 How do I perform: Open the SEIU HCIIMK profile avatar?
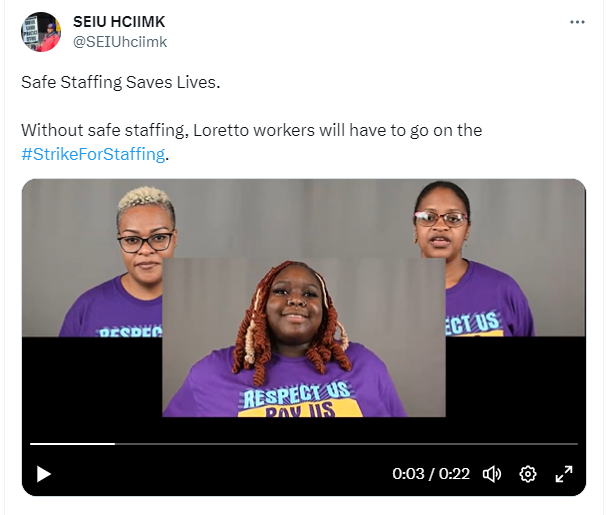pos(41,32)
